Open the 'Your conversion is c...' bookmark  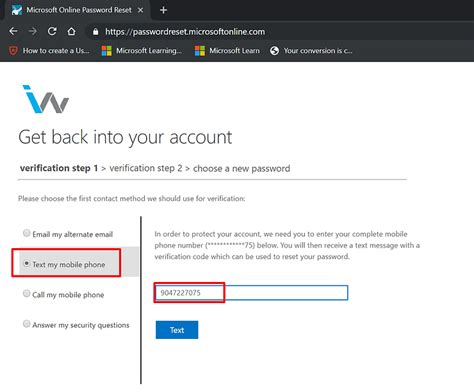[311, 51]
